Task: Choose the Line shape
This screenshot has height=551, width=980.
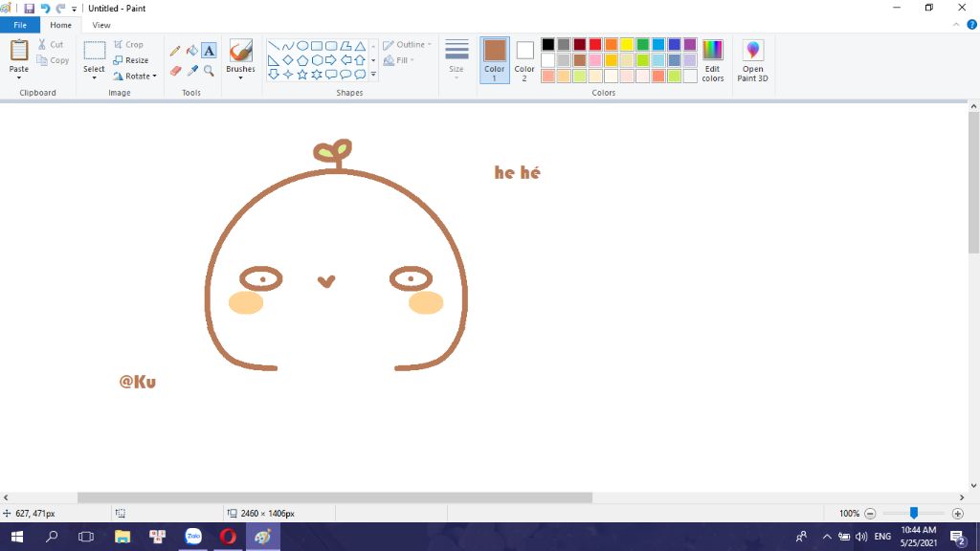Action: 273,46
